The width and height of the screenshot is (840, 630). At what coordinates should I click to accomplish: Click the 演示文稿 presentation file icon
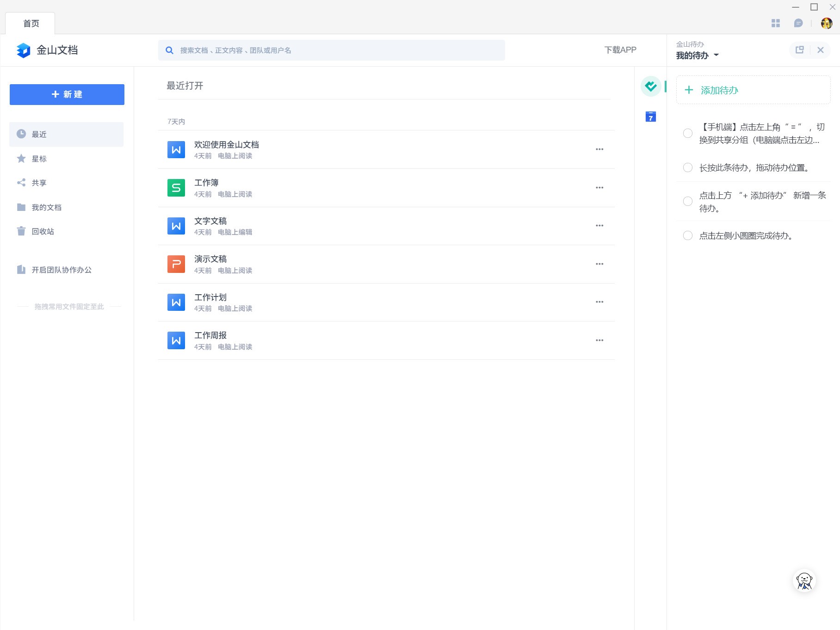click(x=176, y=264)
